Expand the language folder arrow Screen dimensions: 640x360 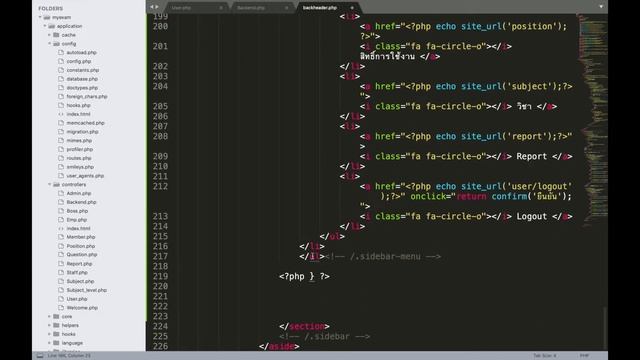coord(49,343)
